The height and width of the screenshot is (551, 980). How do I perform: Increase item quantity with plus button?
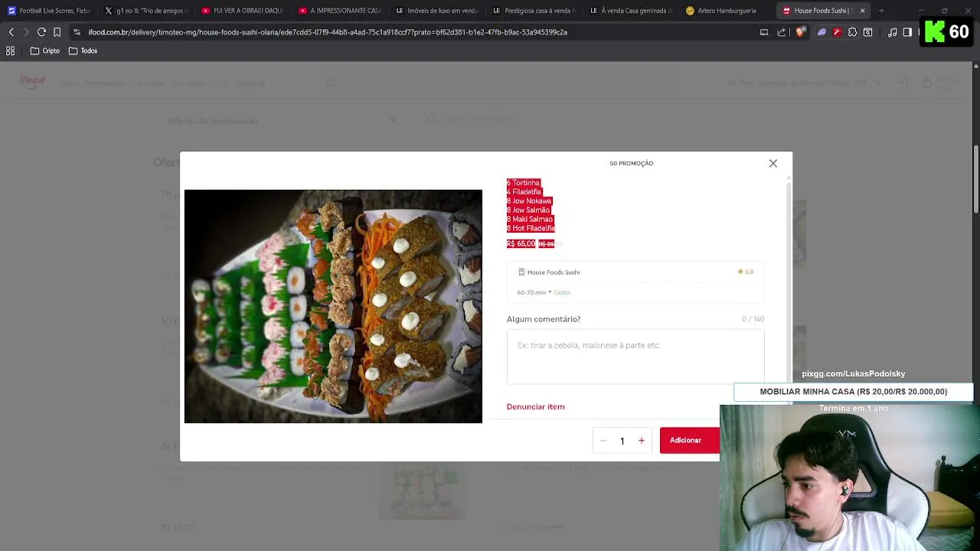[x=642, y=441]
